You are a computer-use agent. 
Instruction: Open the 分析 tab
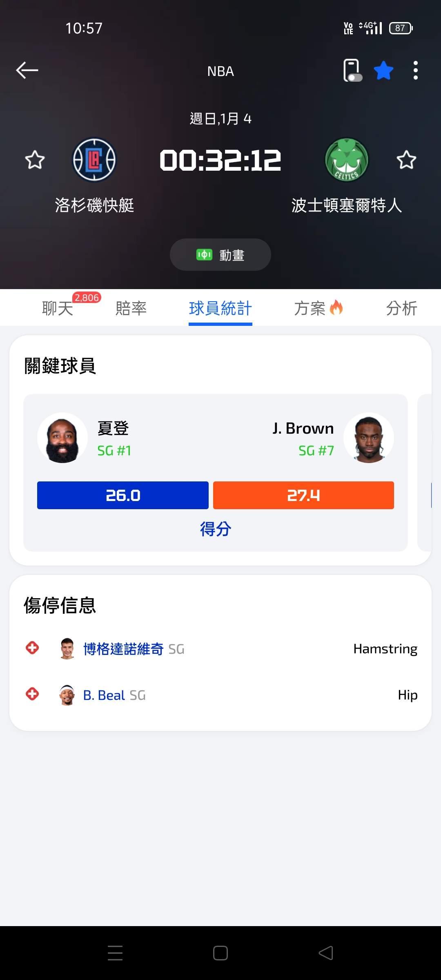click(x=401, y=308)
